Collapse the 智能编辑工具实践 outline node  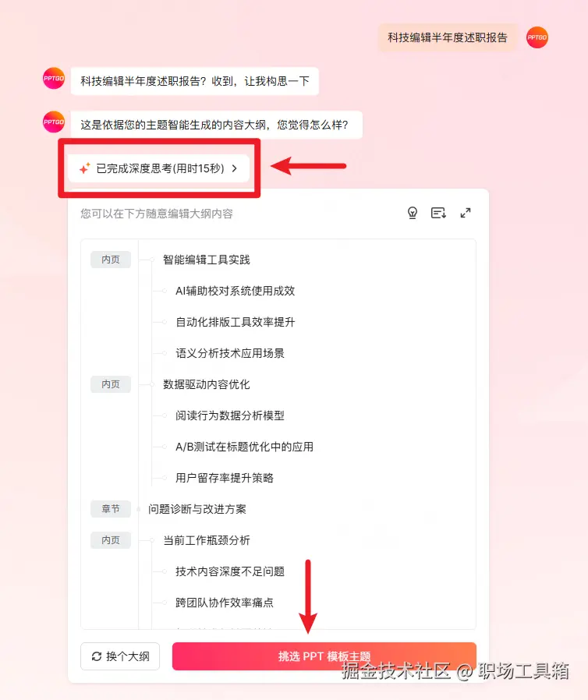point(152,260)
